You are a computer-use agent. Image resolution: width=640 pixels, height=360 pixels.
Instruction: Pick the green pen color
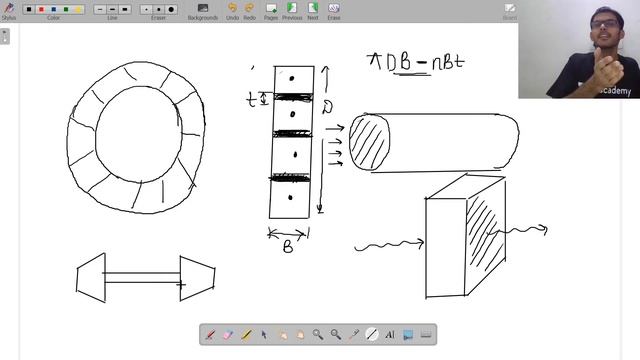66,9
